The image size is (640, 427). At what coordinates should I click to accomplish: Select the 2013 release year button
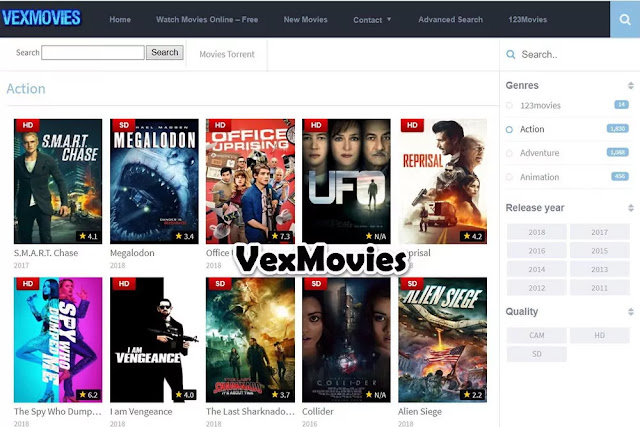(x=599, y=269)
